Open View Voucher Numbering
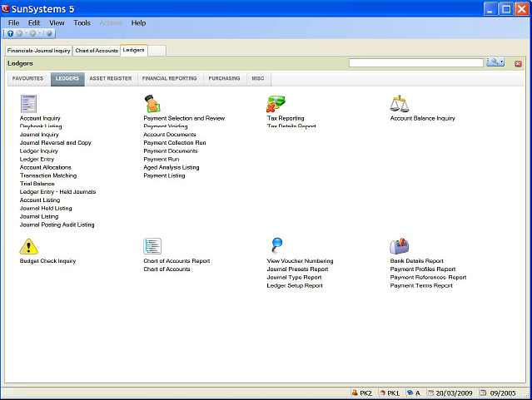 (x=300, y=261)
